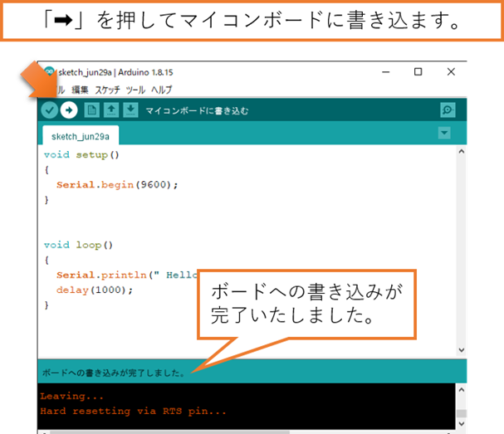This screenshot has width=504, height=434.
Task: Maximize the Arduino window
Action: click(x=418, y=72)
